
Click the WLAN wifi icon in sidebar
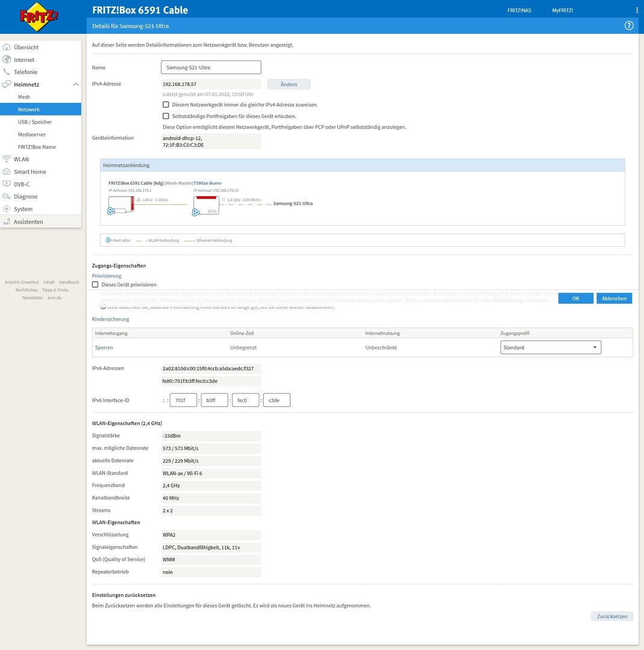7,159
